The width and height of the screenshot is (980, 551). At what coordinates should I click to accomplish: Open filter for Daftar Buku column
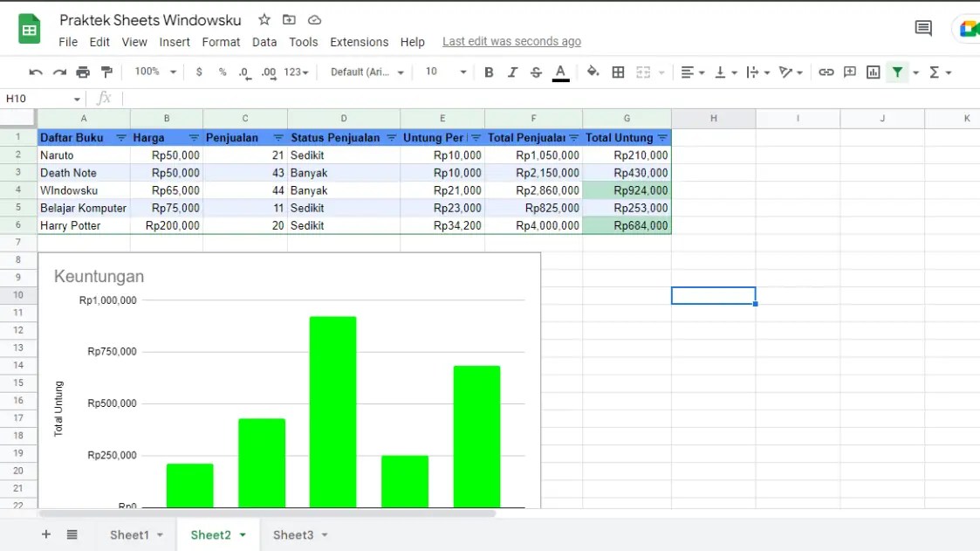pos(121,138)
